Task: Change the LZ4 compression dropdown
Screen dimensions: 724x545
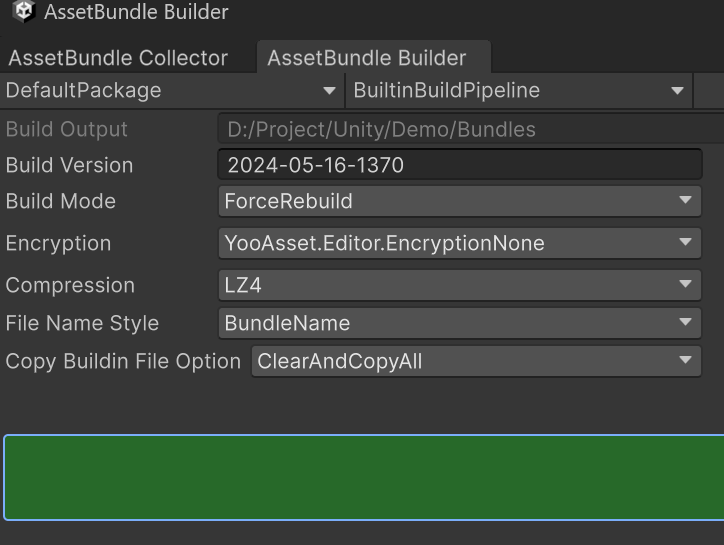Action: [460, 285]
